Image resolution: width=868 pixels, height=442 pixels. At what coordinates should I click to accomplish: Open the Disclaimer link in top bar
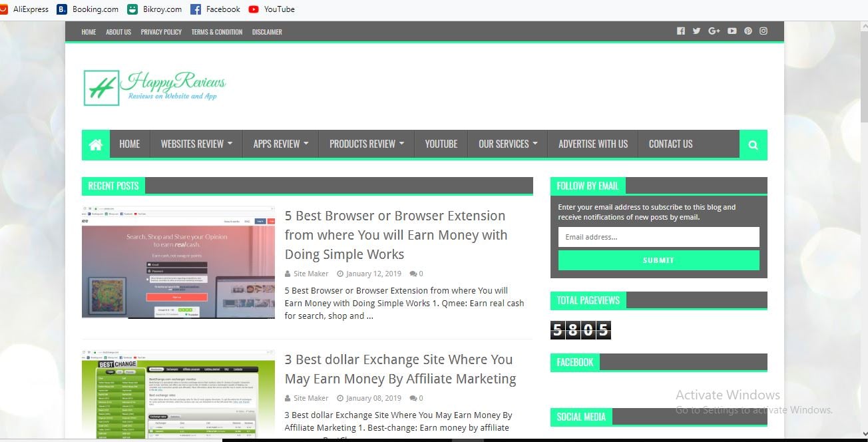(267, 32)
